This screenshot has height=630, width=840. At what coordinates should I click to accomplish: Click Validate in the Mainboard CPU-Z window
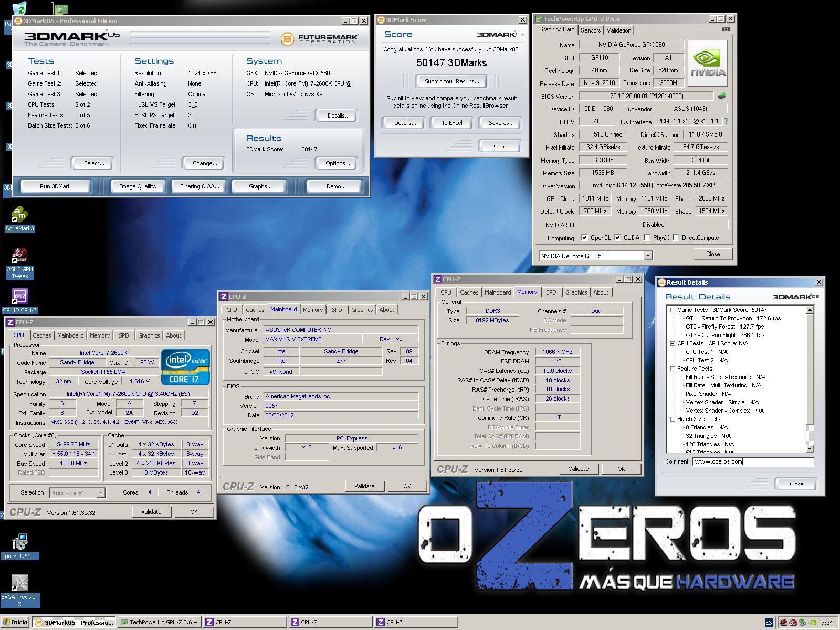pos(364,486)
